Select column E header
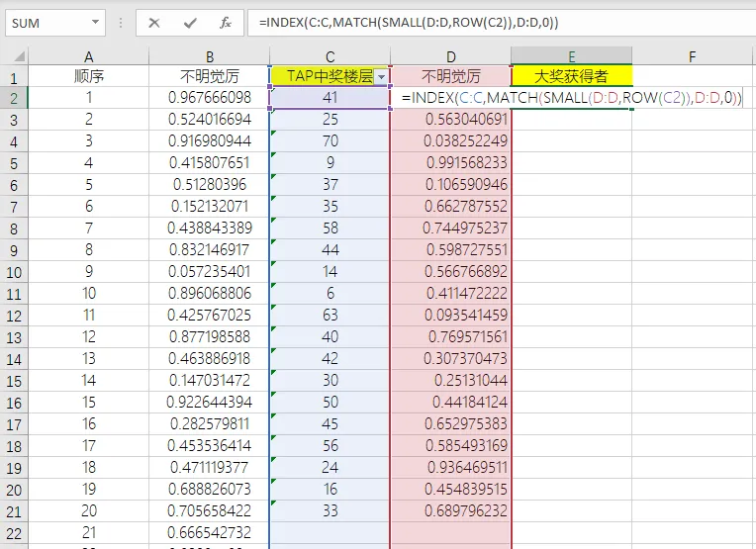756x549 pixels. (571, 56)
